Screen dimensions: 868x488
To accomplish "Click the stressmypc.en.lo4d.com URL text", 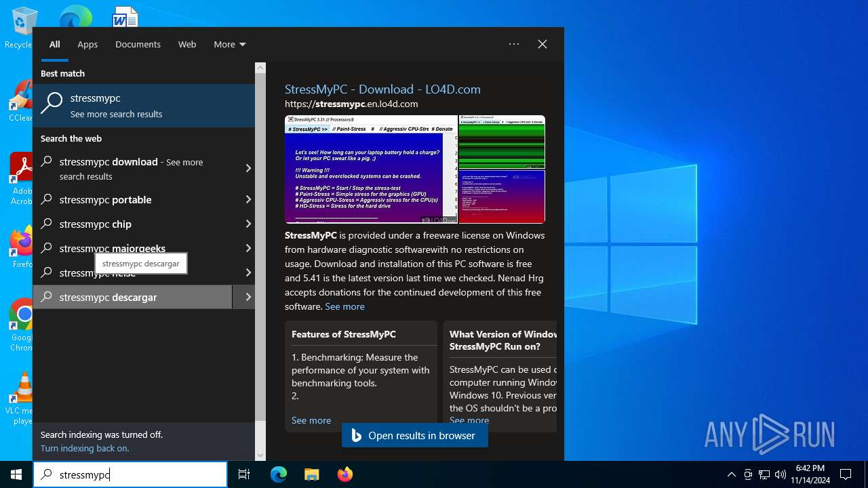I will [351, 104].
